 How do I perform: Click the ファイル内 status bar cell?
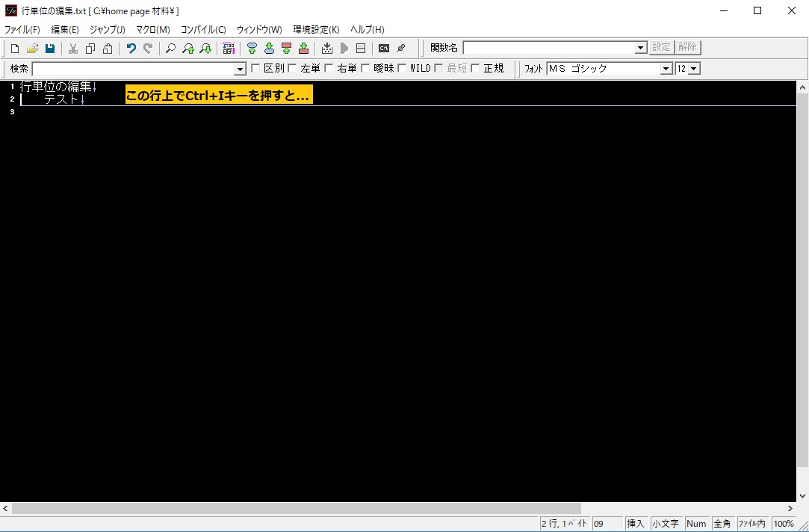[753, 524]
